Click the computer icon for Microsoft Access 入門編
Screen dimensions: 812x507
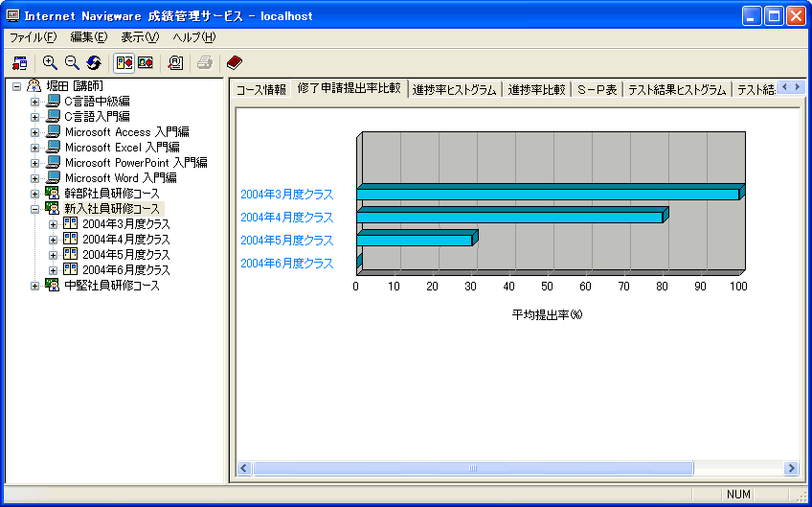53,131
